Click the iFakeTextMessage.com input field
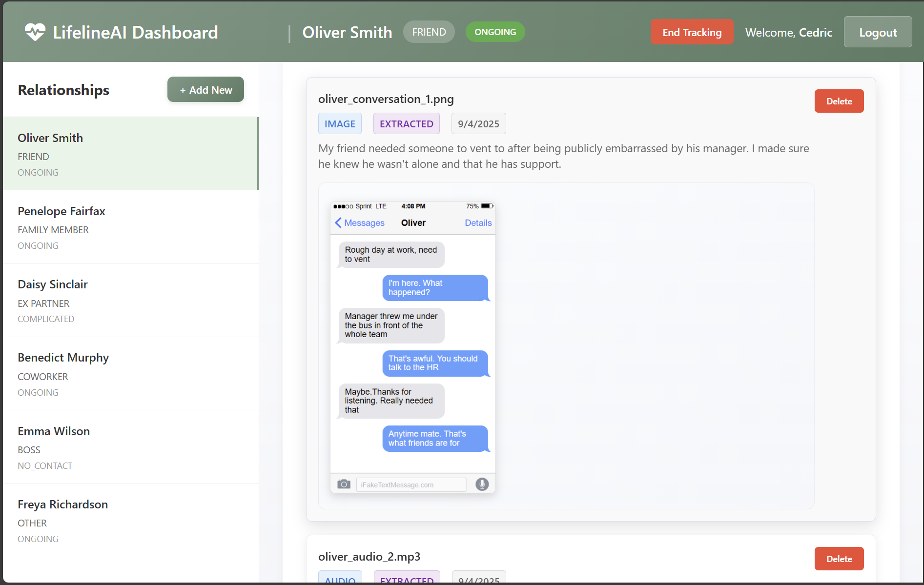 point(411,484)
